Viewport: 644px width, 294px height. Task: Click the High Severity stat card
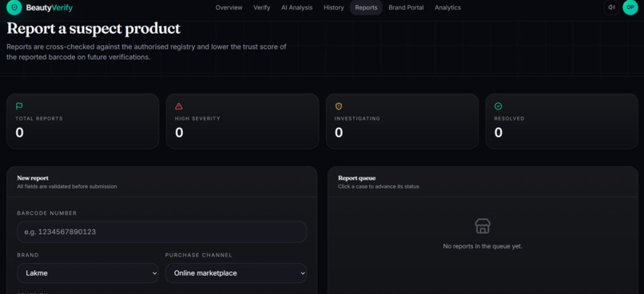pyautogui.click(x=242, y=121)
